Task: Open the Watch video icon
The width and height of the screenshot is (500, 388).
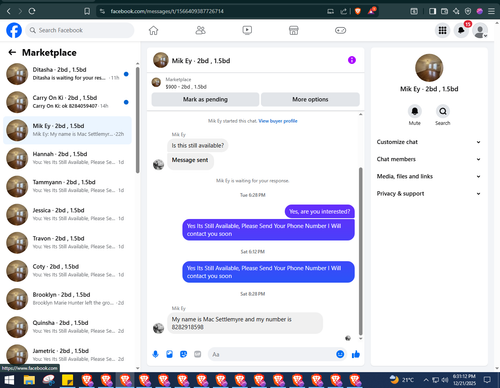Action: click(247, 30)
